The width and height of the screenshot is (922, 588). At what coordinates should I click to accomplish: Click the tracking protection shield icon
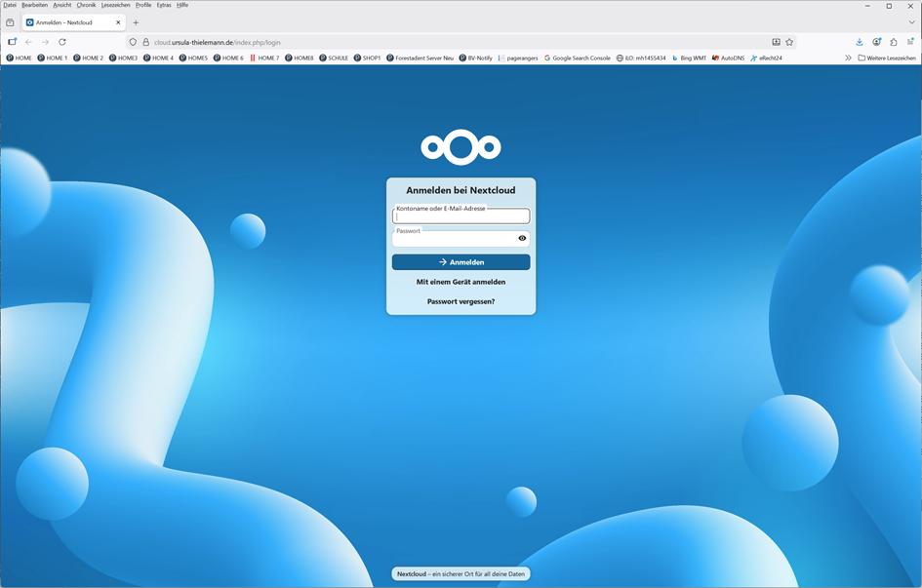point(134,42)
